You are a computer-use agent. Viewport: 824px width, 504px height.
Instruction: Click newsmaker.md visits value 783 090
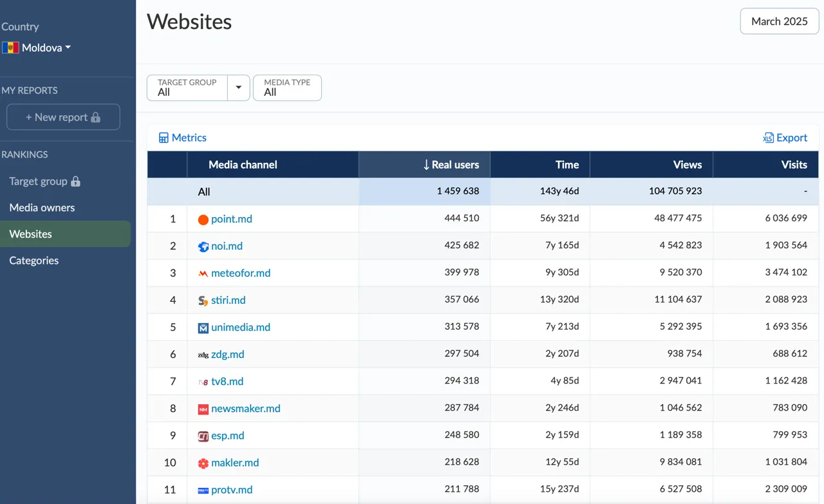tap(790, 407)
